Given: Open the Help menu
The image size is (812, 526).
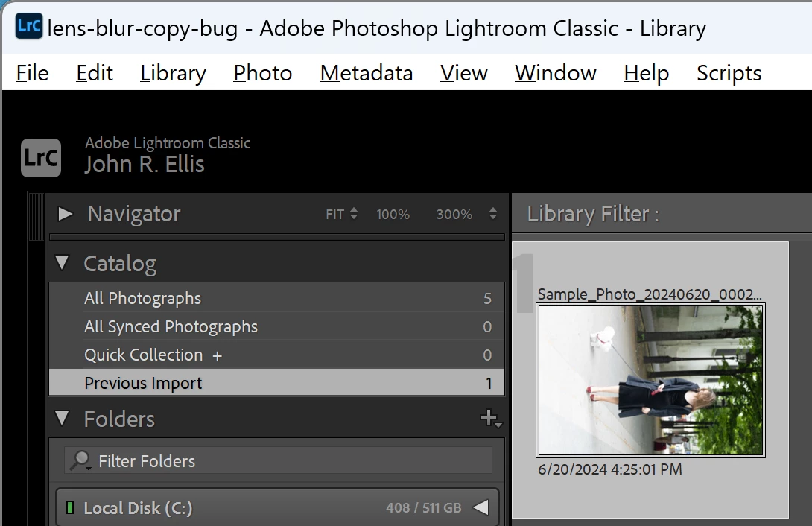Looking at the screenshot, I should coord(646,73).
